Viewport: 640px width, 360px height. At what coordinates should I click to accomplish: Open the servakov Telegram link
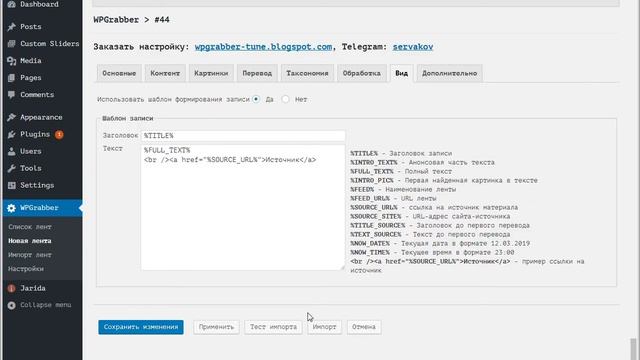413,47
